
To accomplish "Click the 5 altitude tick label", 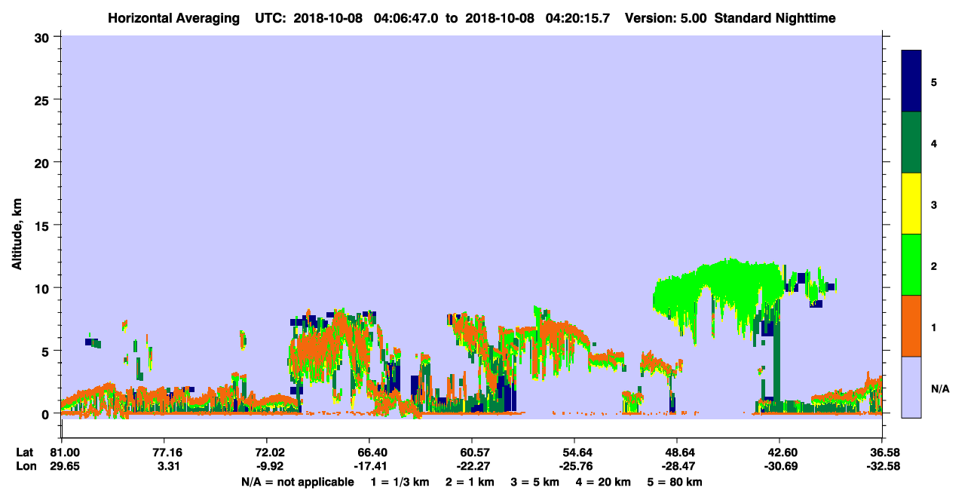I will (47, 351).
